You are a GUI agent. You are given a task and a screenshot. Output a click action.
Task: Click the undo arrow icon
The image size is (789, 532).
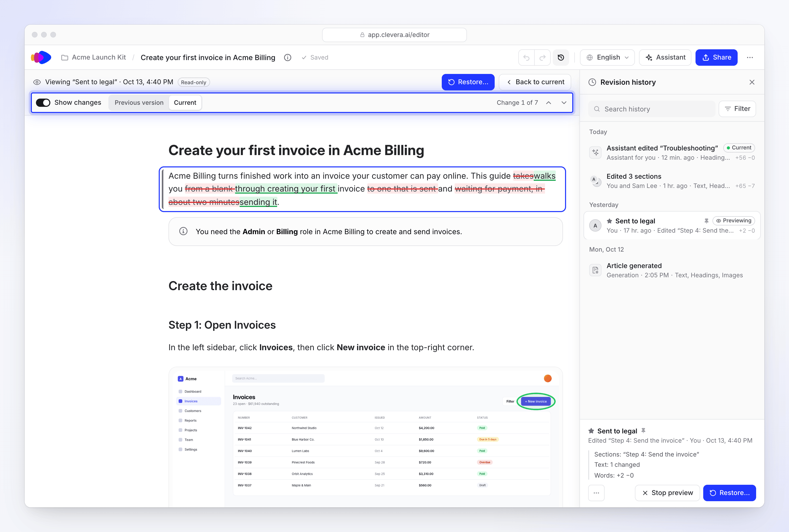(526, 58)
